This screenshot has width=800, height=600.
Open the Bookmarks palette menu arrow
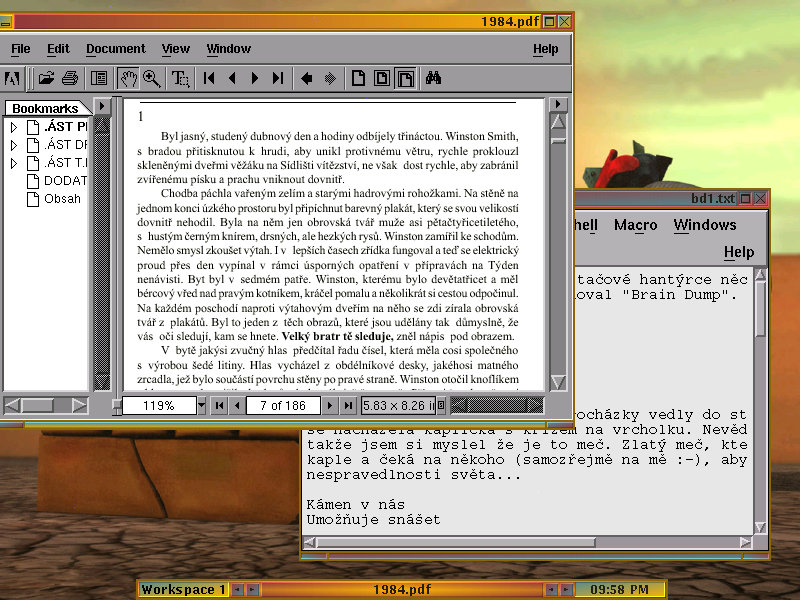102,106
